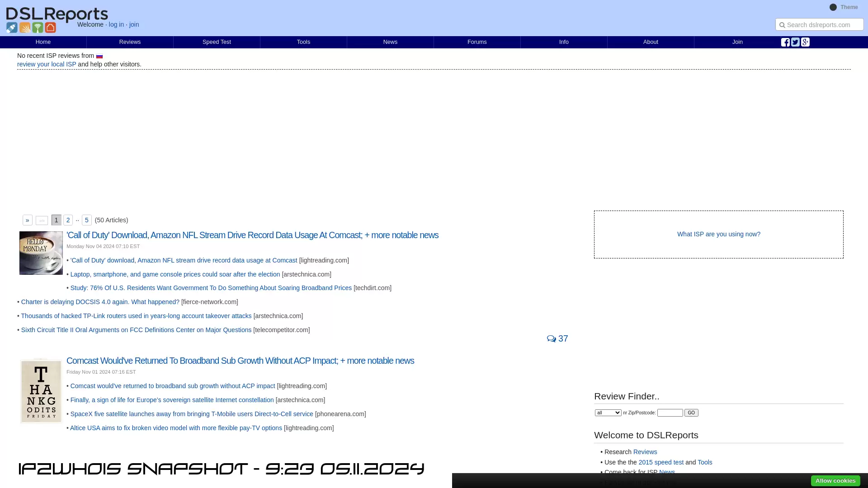Open SpaceX five satellite launches link
Screen dimensions: 868x488
(x=192, y=414)
